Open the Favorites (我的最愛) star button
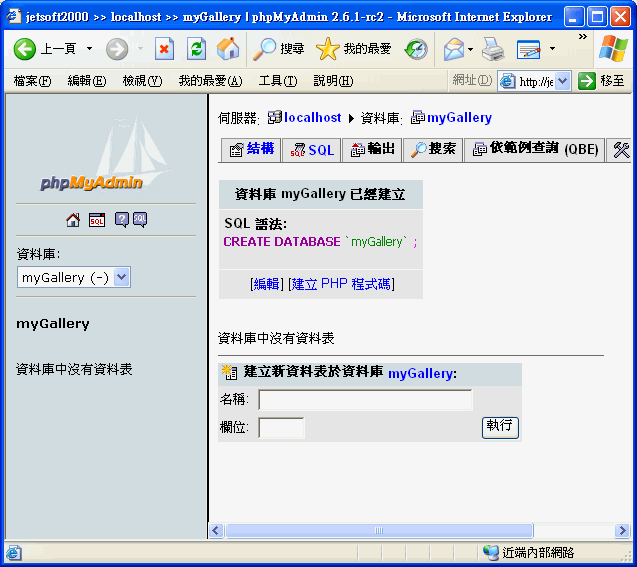The image size is (637, 567). pyautogui.click(x=353, y=49)
